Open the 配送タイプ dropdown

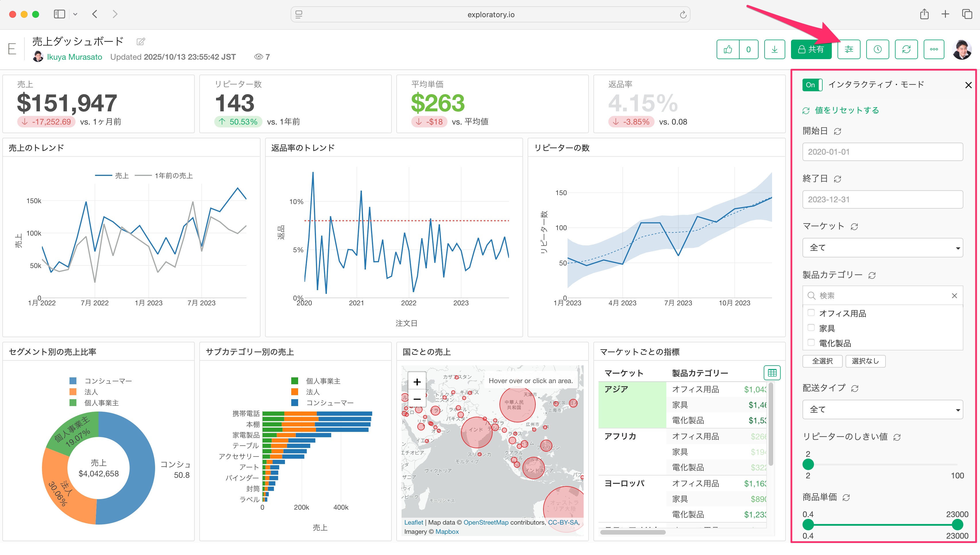pyautogui.click(x=882, y=410)
